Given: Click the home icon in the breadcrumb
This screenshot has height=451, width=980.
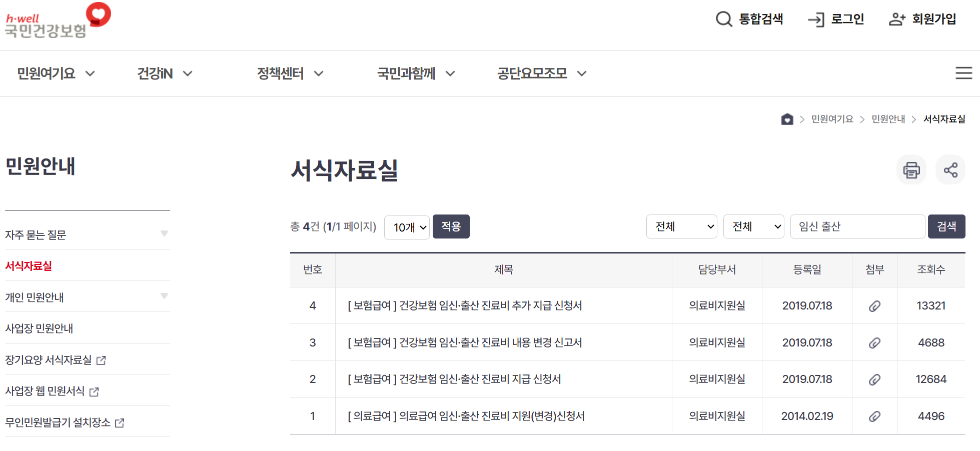Looking at the screenshot, I should click(x=787, y=119).
